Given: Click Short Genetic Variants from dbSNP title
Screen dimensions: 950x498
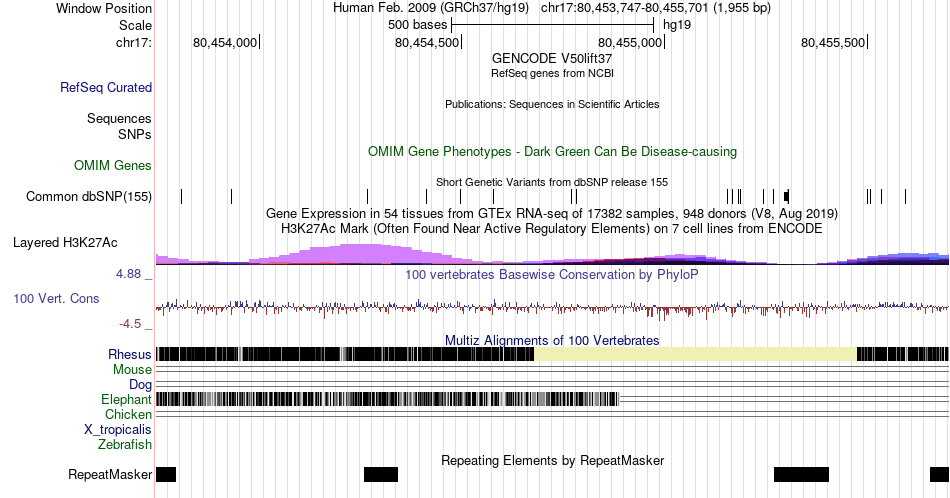Looking at the screenshot, I should pos(552,182).
